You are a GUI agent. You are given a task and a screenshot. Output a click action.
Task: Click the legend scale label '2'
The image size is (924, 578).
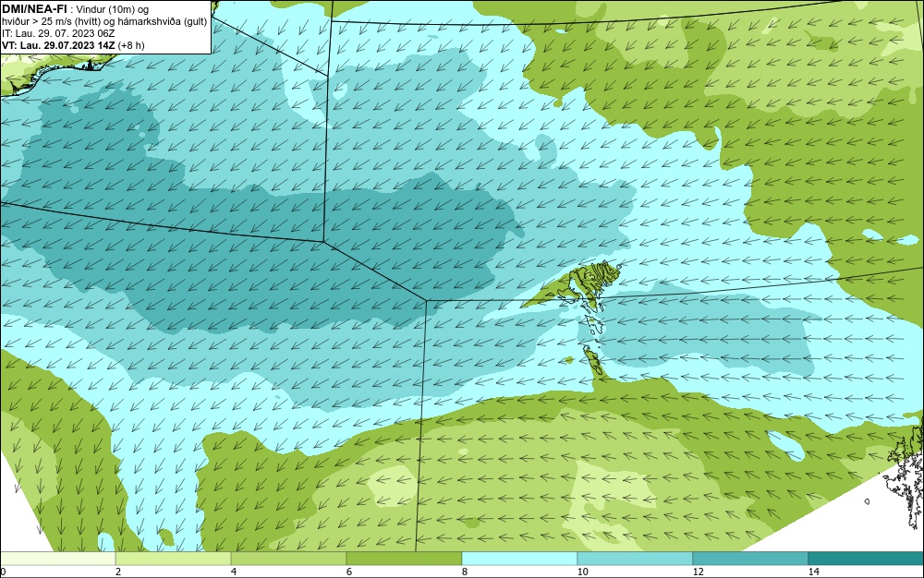click(x=118, y=572)
